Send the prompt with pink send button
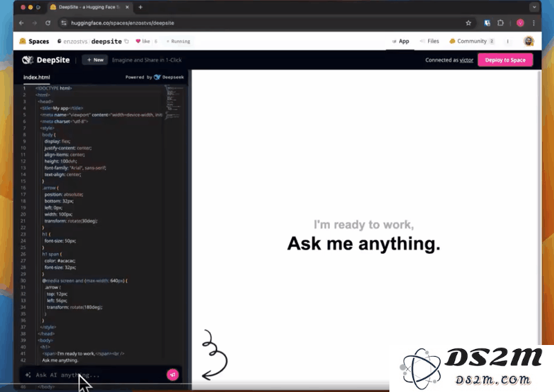The height and width of the screenshot is (392, 554). click(173, 375)
